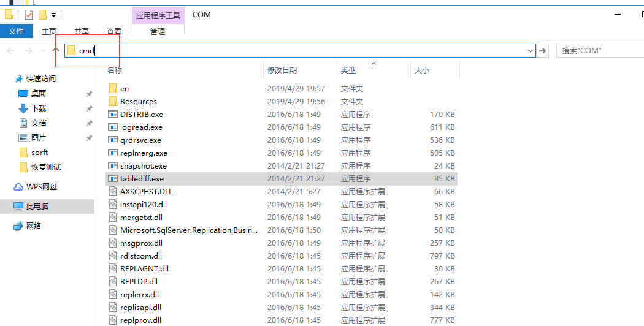Select the replprov.dll file name
The height and width of the screenshot is (326, 644).
140,320
